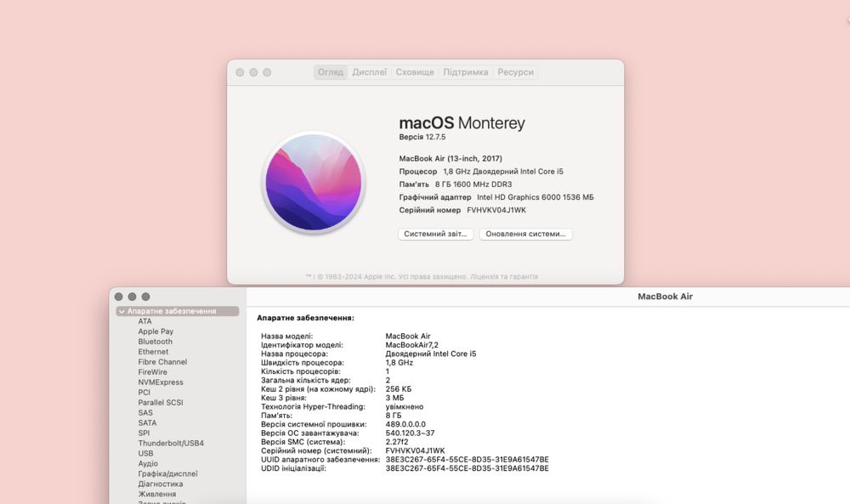850x504 pixels.
Task: Click the L2 cache value 256 КБ
Action: [x=399, y=389]
